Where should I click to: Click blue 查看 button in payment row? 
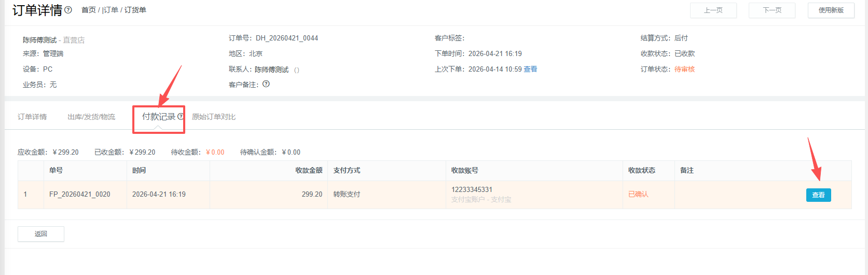[819, 195]
